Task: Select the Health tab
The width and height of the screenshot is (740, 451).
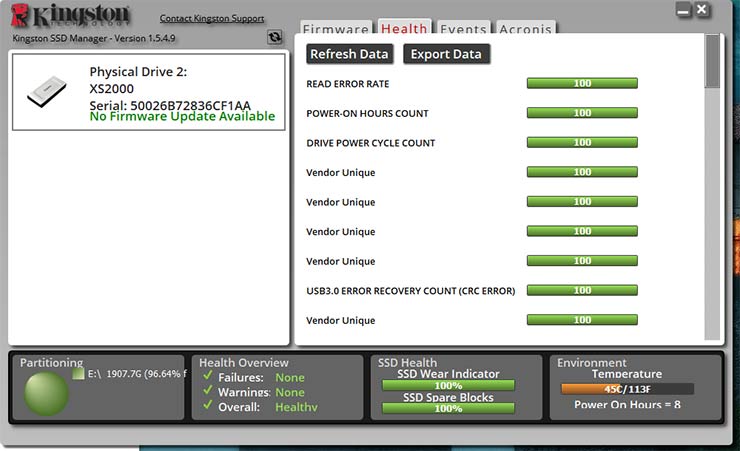Action: tap(404, 30)
